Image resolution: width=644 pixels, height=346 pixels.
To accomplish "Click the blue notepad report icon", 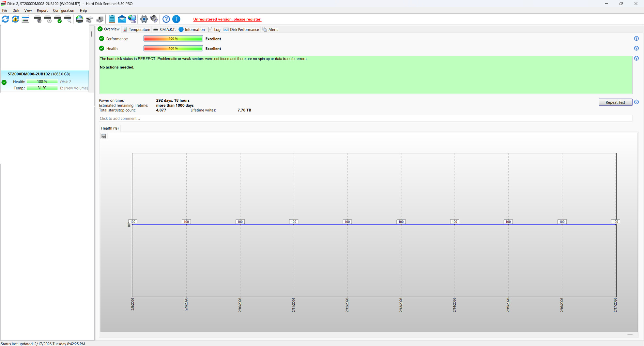I will click(x=112, y=19).
